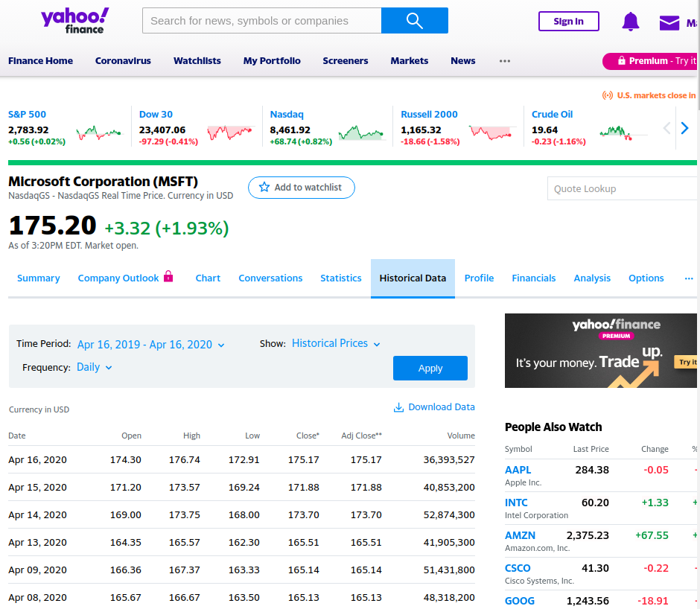This screenshot has height=609, width=700.
Task: Open the Frequency Daily dropdown
Action: click(94, 367)
